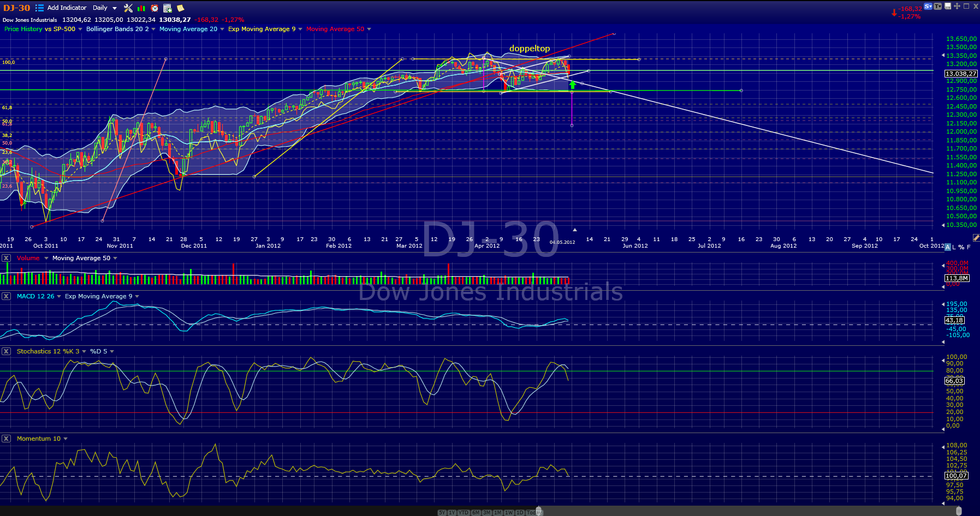This screenshot has width=980, height=516.
Task: Select the 3M range button
Action: tap(486, 513)
